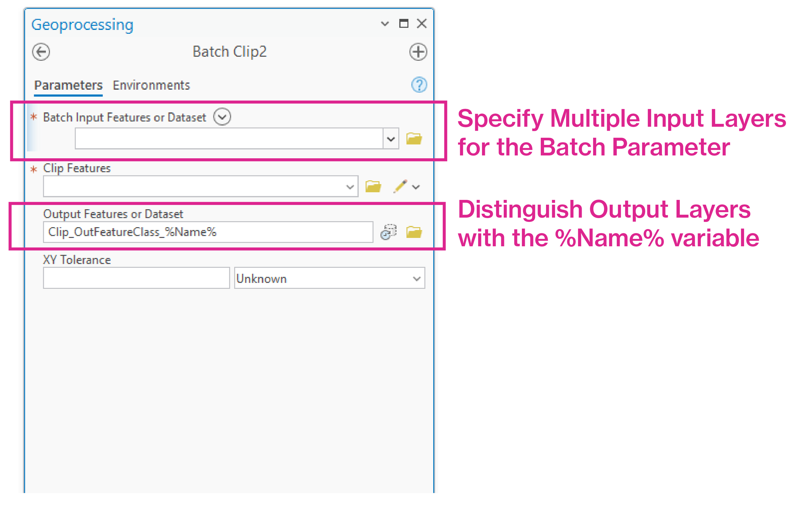This screenshot has height=505, width=812.
Task: Expand the pencil tool options chevron
Action: [416, 187]
